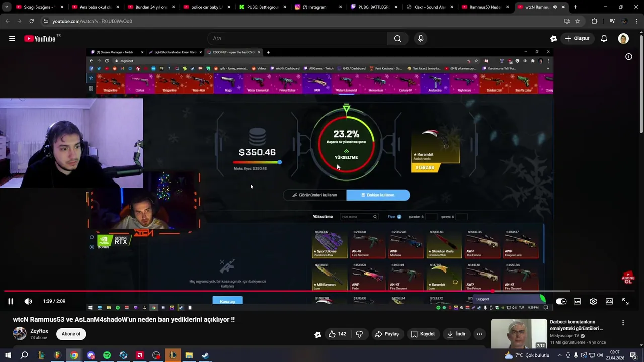
Task: Start voice search with the microphone icon
Action: click(x=421, y=39)
